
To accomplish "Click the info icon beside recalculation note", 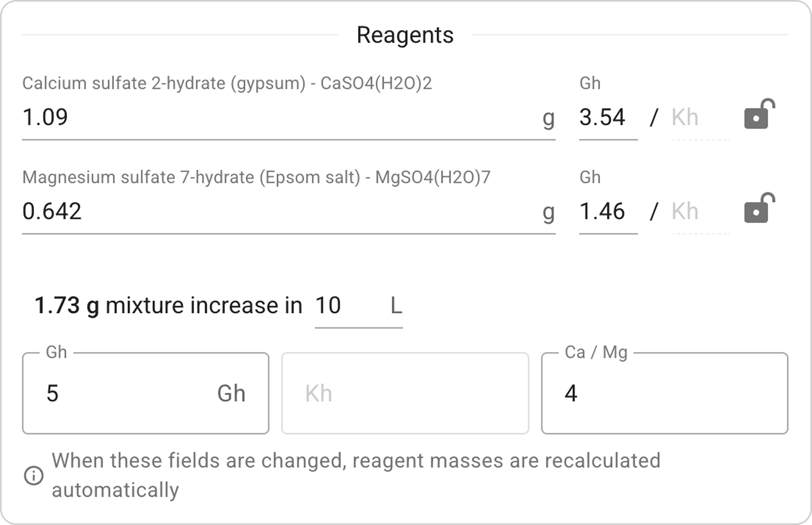I will 34,475.
